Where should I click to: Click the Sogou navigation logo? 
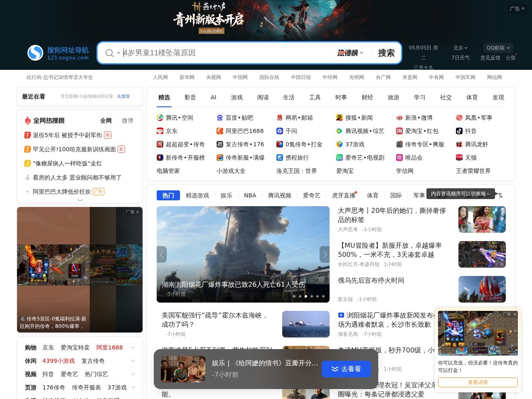point(58,53)
